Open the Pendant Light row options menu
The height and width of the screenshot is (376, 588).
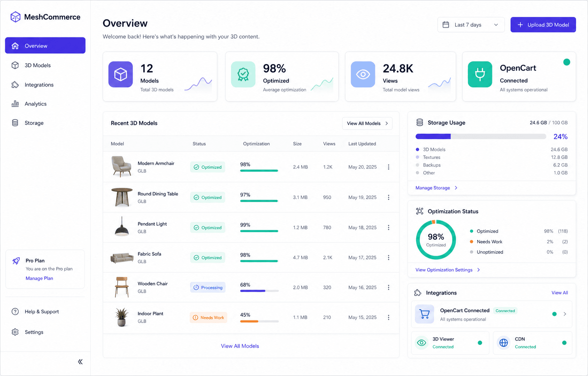tap(388, 228)
